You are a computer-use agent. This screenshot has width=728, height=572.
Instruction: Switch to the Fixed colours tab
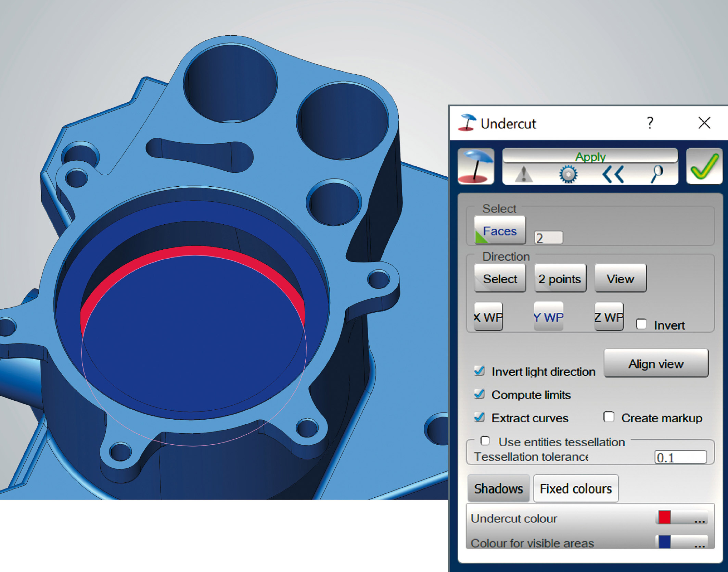[576, 489]
